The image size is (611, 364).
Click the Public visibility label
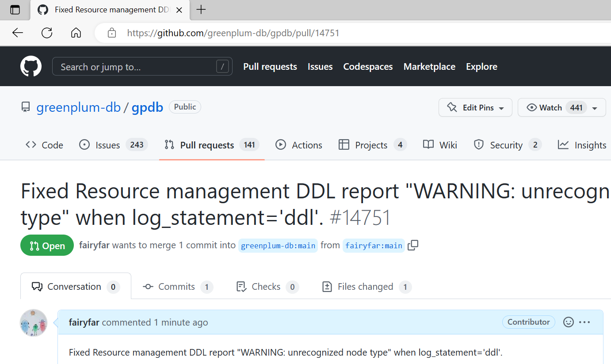click(x=185, y=107)
